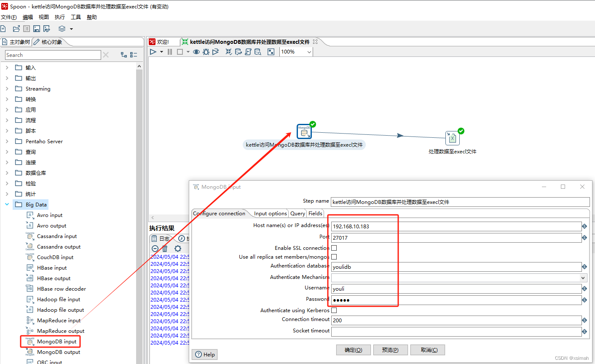Viewport: 595px width, 364px height.
Task: Toggle Use all replica set members checkbox
Action: click(x=334, y=257)
